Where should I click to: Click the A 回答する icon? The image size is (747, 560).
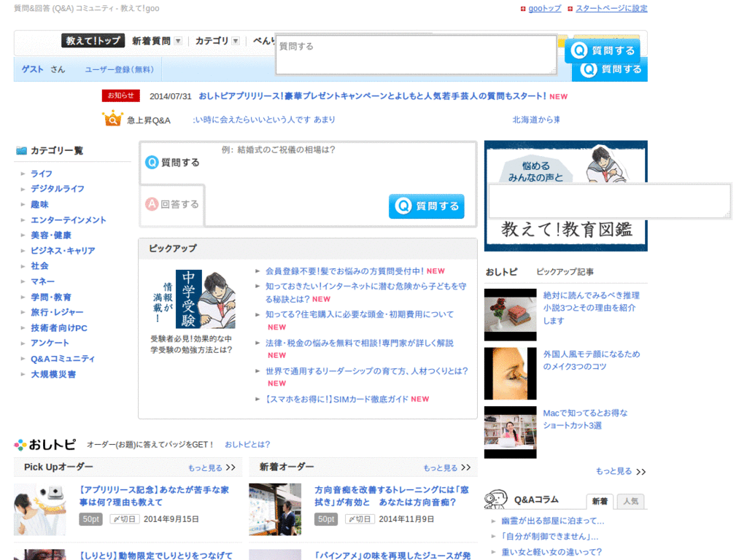151,204
